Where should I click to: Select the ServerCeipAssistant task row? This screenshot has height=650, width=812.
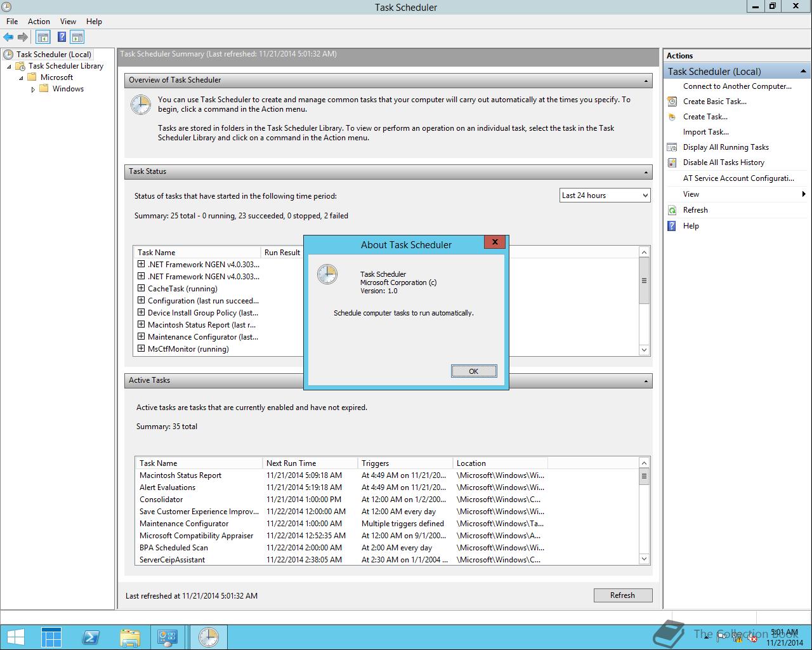[387, 560]
